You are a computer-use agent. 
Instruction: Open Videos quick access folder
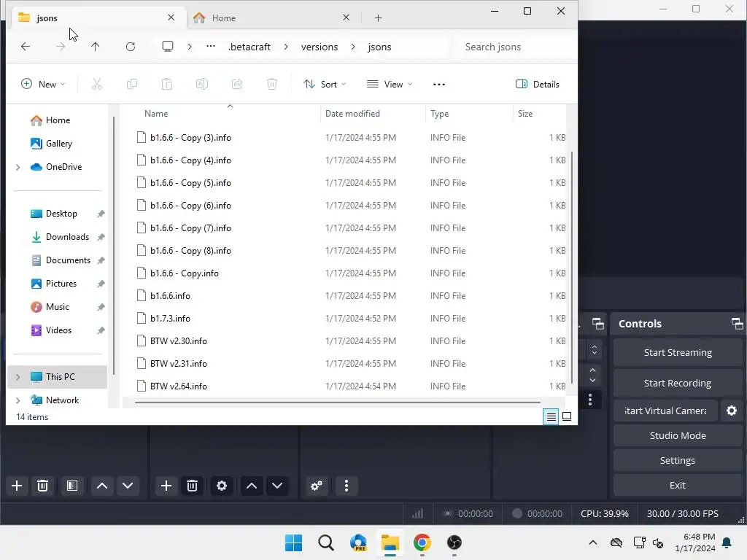(58, 330)
